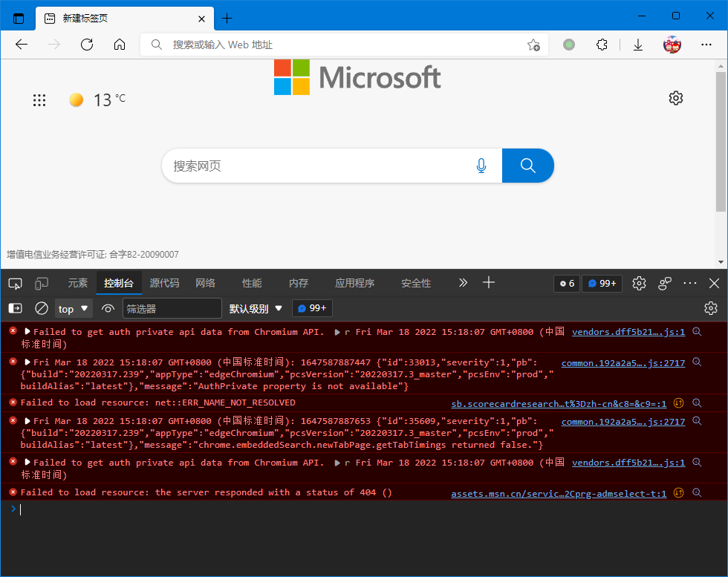Switch to the 元素 tab
This screenshot has width=728, height=577.
coord(77,283)
